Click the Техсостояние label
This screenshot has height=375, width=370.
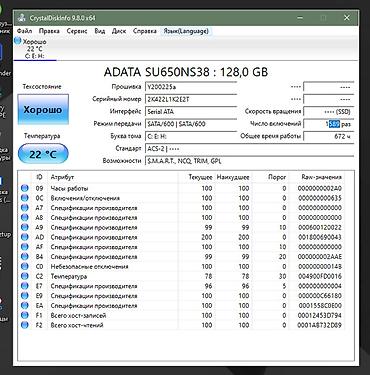coord(42,86)
